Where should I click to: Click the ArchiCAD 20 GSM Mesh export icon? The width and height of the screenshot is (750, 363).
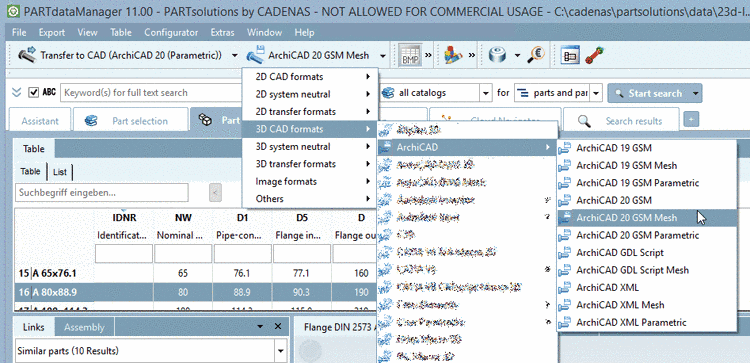[255, 55]
